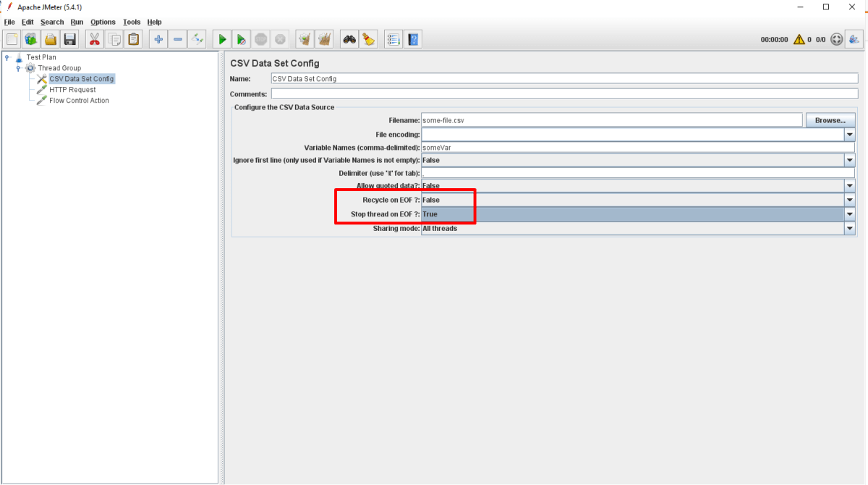Collapse the Test Plan tree node handle
Viewport: 868px width, 485px height.
tap(7, 57)
